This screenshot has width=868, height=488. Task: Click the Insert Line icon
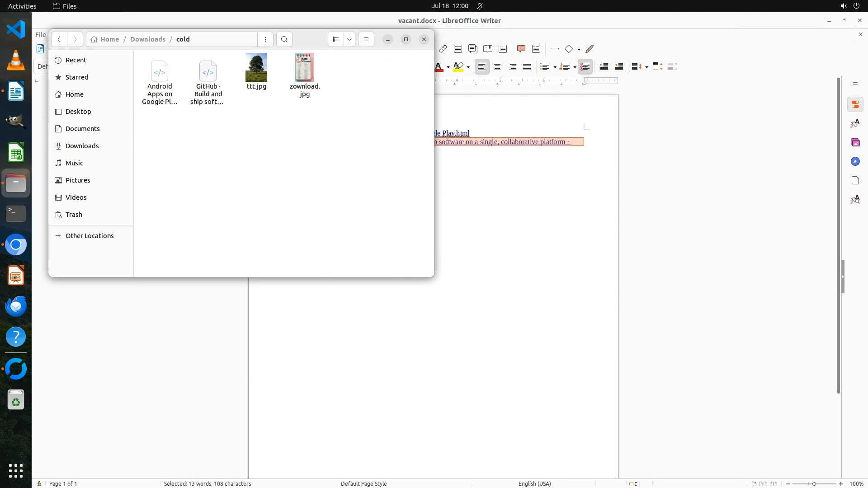555,49
